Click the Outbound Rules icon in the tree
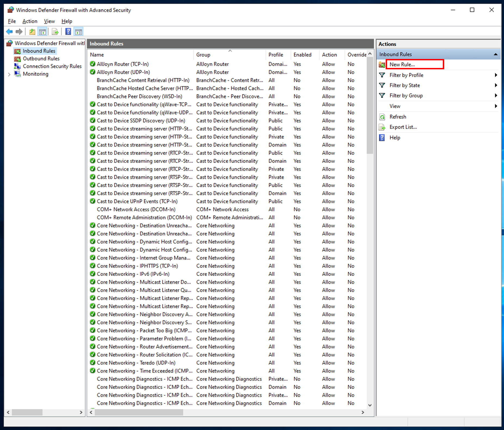Viewport: 504px width, 430px height. click(17, 59)
